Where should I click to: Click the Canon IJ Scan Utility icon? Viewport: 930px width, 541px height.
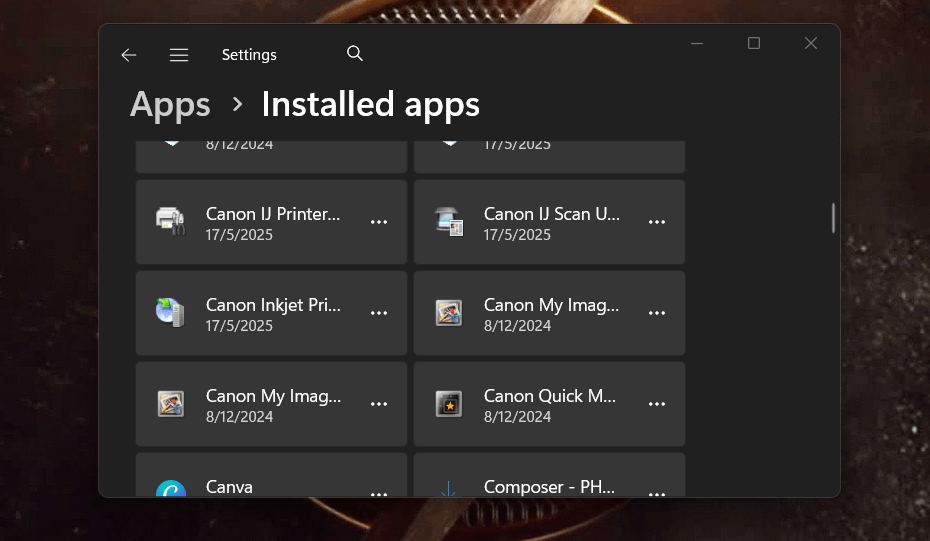click(x=448, y=222)
